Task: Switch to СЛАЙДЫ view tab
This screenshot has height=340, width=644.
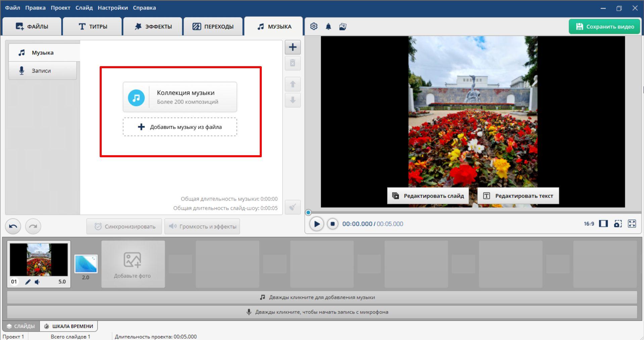Action: coord(21,326)
